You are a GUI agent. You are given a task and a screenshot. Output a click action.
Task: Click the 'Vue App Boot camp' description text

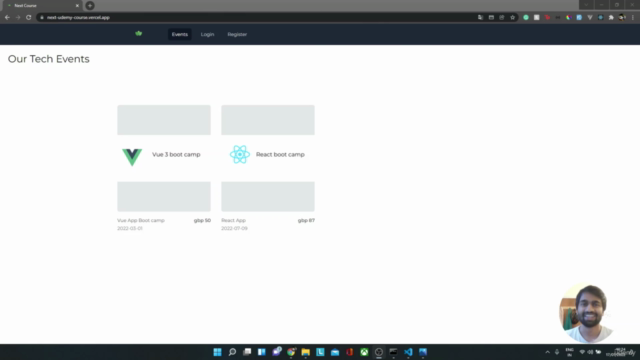point(141,220)
